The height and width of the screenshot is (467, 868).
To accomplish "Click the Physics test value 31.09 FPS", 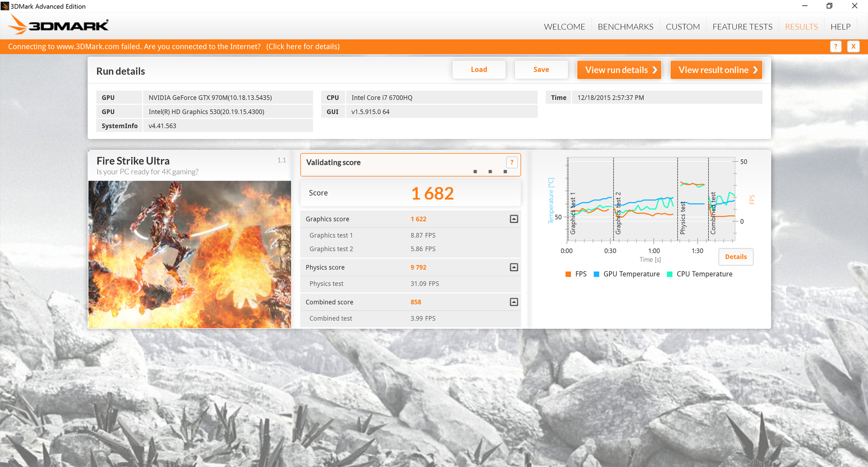I will pyautogui.click(x=425, y=284).
